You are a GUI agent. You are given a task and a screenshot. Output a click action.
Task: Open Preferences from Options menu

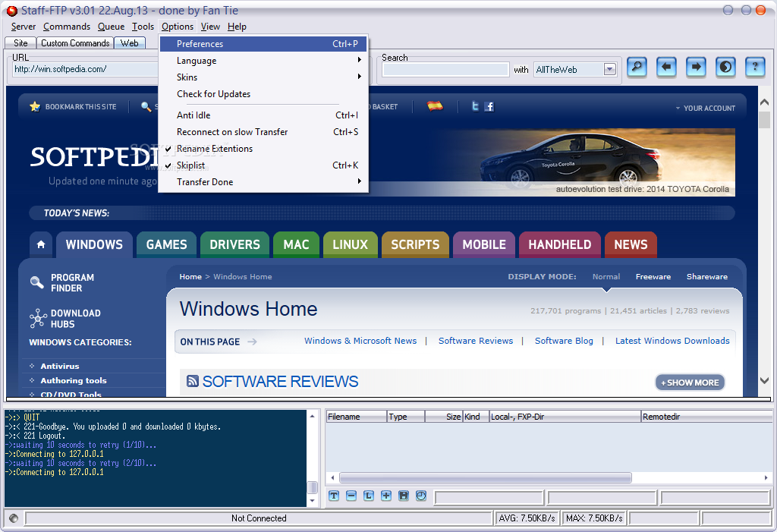click(263, 43)
